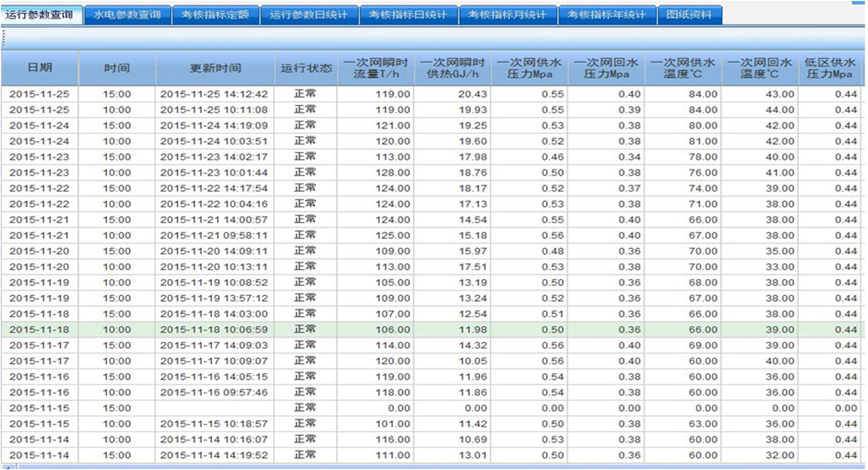
Task: Click update time 2015-11-24 10:03:51
Action: [214, 141]
